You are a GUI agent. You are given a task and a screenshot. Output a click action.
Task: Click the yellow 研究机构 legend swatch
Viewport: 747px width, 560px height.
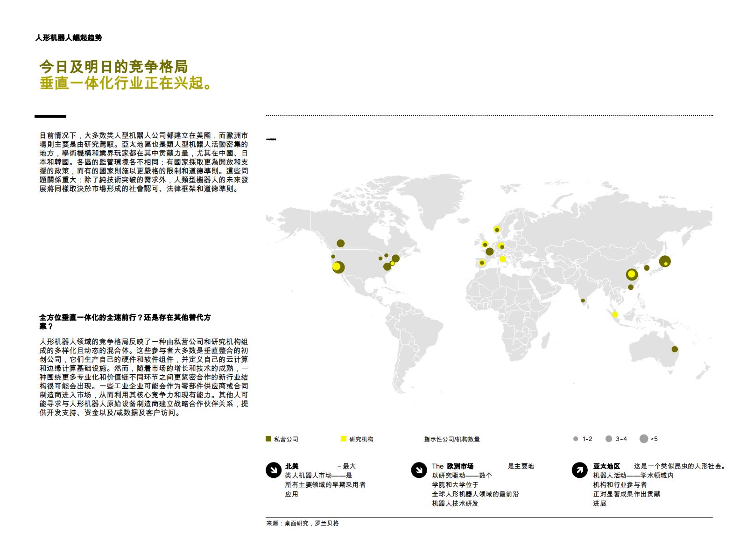[344, 439]
